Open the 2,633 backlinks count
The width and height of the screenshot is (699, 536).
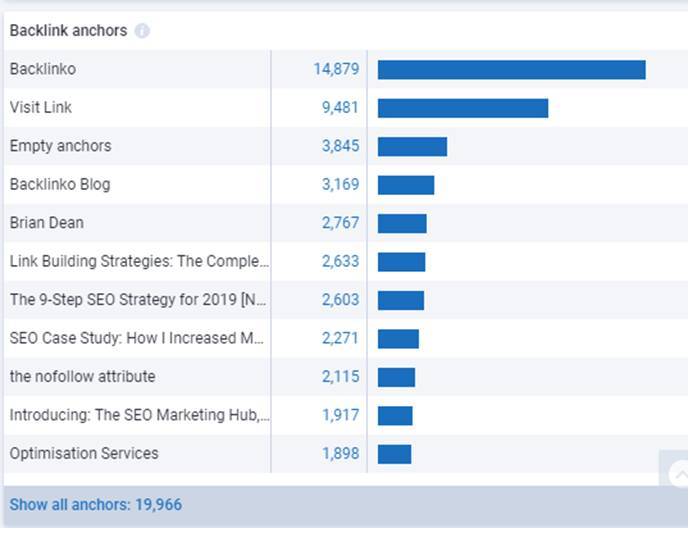coord(339,261)
